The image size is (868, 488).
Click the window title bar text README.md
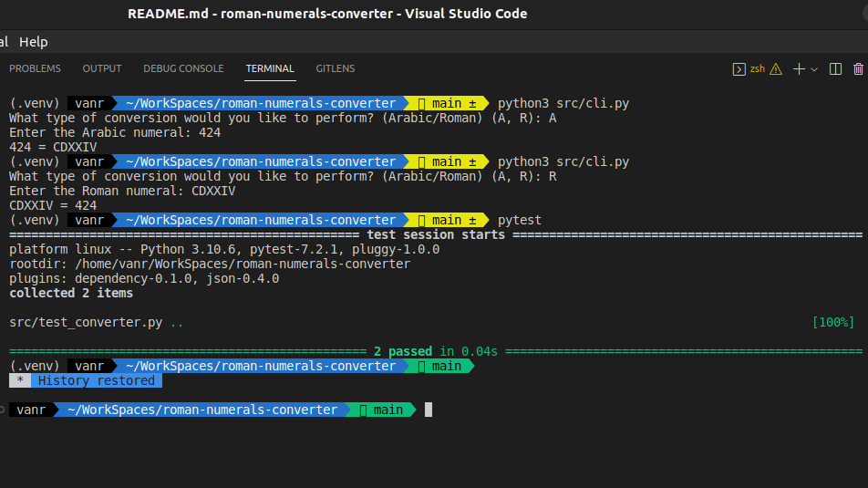[170, 14]
